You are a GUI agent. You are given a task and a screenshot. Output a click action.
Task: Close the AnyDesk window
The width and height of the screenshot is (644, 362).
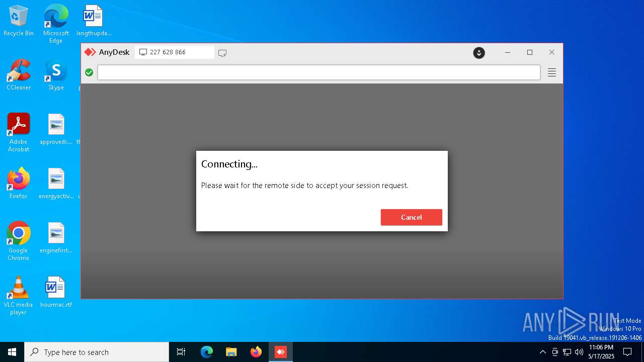coord(552,52)
